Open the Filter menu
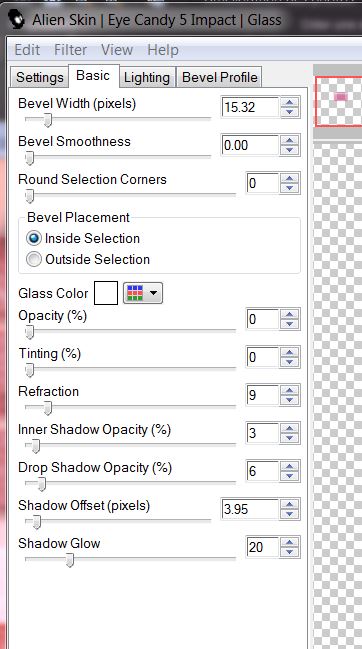Screen dimensions: 362x649 point(70,50)
